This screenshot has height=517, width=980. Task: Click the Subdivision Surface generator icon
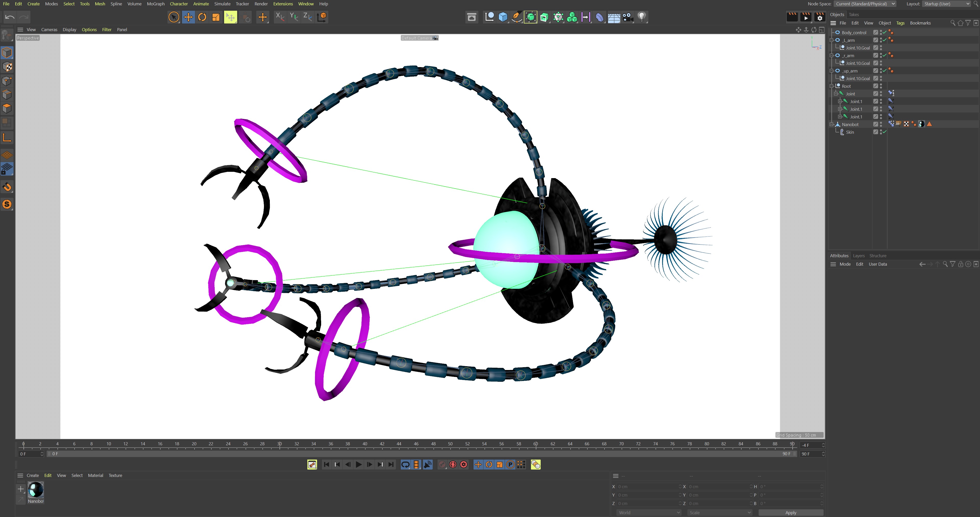531,17
